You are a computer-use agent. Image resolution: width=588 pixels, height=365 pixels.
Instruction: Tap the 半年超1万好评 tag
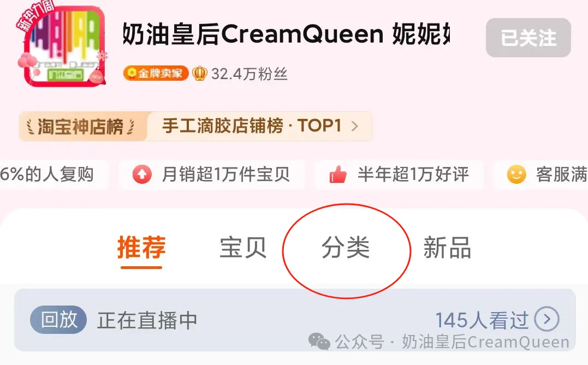399,174
